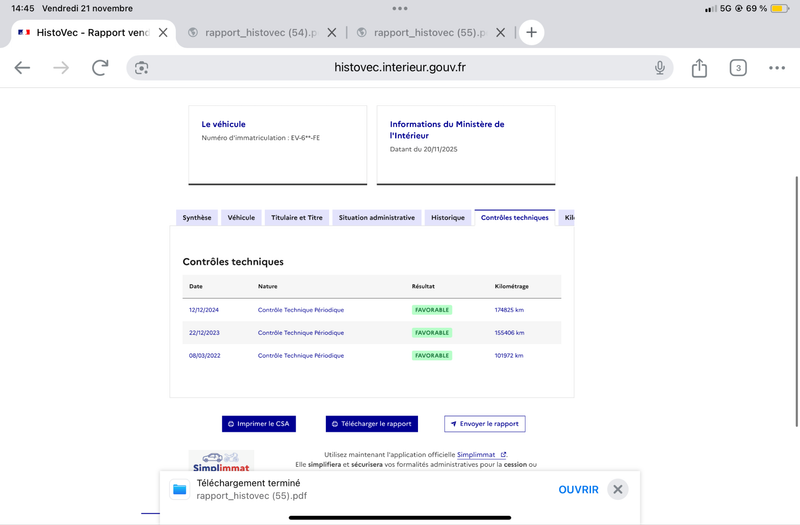This screenshot has width=800, height=525.
Task: Tap the browser back arrow
Action: point(22,67)
